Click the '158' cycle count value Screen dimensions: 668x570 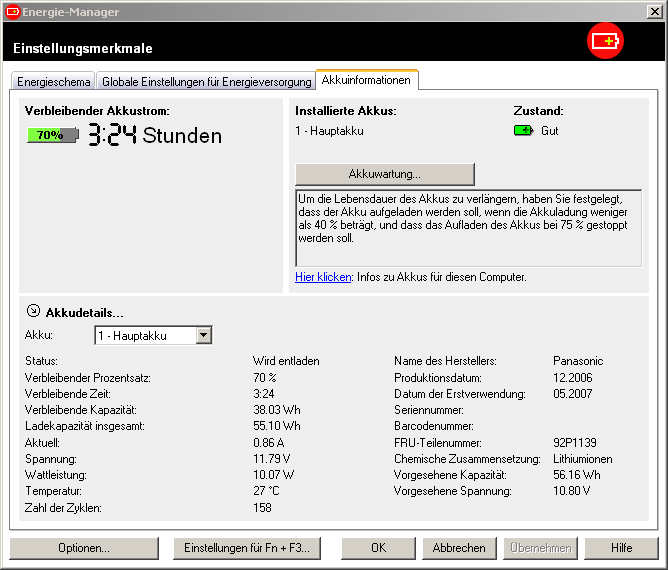262,508
